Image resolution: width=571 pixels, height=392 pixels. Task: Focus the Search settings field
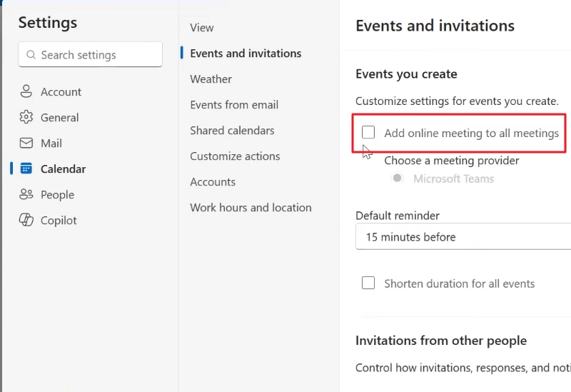pos(91,55)
